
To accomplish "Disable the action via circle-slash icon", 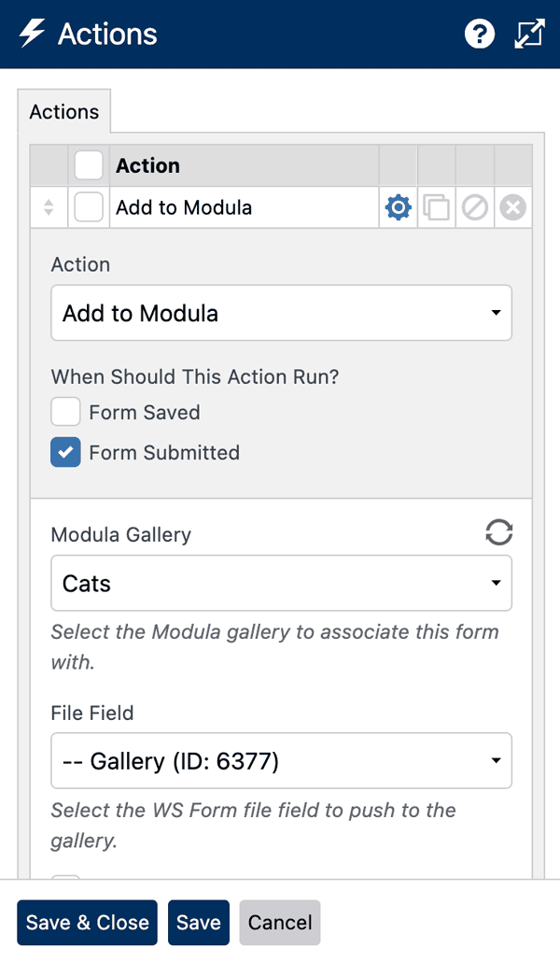I will pos(474,207).
